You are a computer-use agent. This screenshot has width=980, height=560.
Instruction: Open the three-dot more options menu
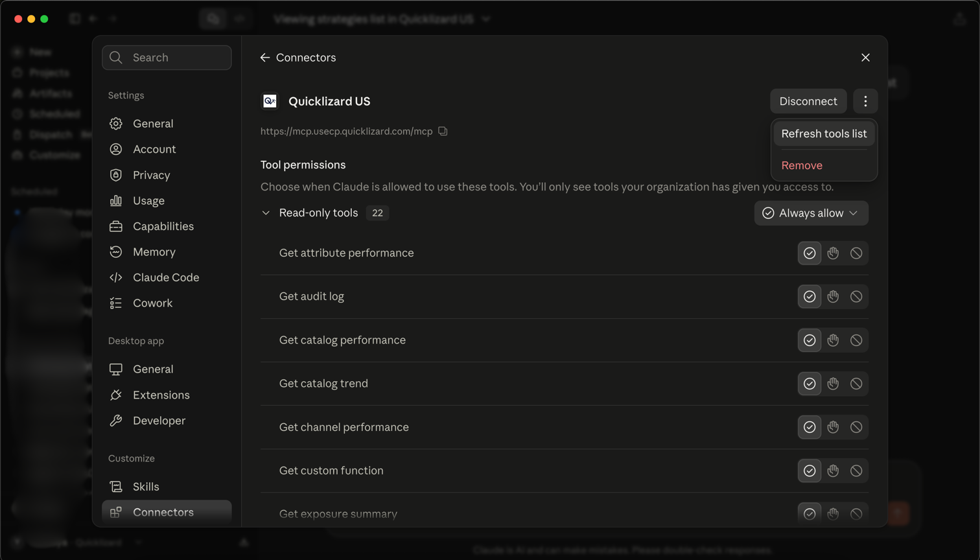click(x=865, y=101)
